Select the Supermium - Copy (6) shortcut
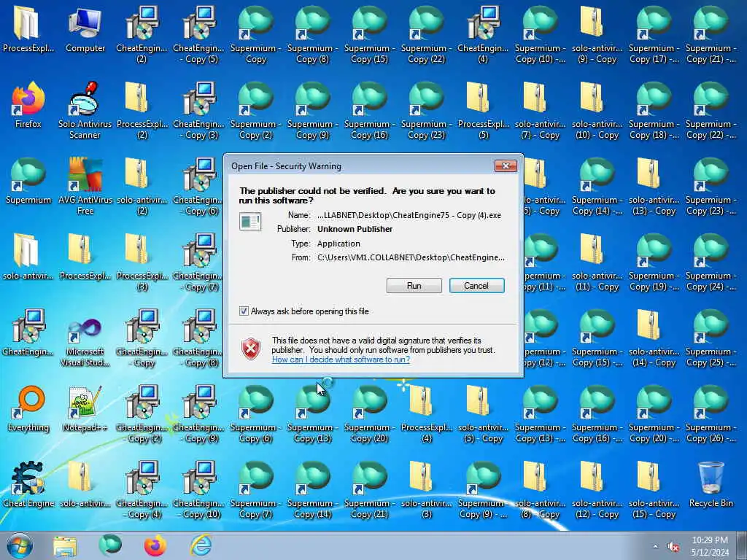Image resolution: width=747 pixels, height=560 pixels. (x=255, y=414)
